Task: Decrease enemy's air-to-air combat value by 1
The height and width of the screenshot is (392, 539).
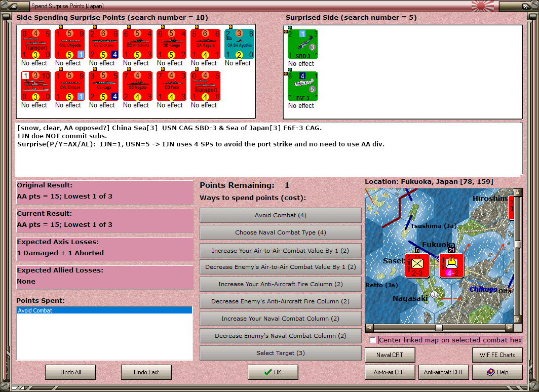Action: (x=281, y=267)
